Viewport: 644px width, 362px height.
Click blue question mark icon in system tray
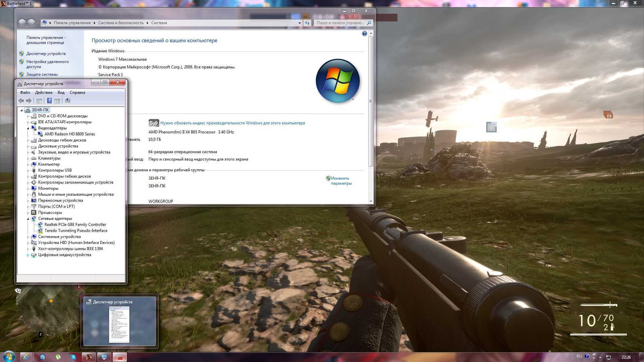(587, 357)
